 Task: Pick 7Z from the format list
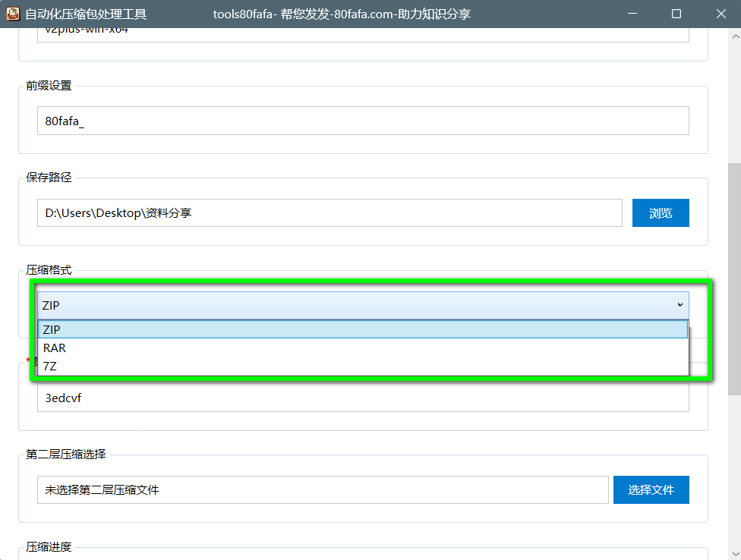[363, 366]
